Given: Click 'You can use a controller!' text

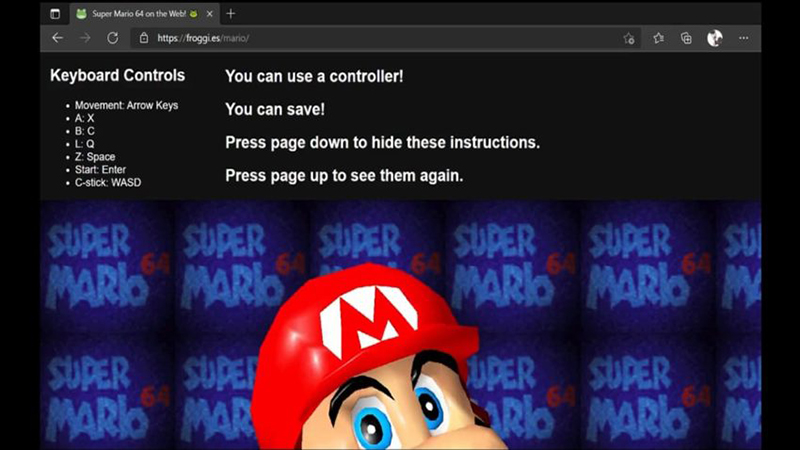Looking at the screenshot, I should click(x=314, y=77).
